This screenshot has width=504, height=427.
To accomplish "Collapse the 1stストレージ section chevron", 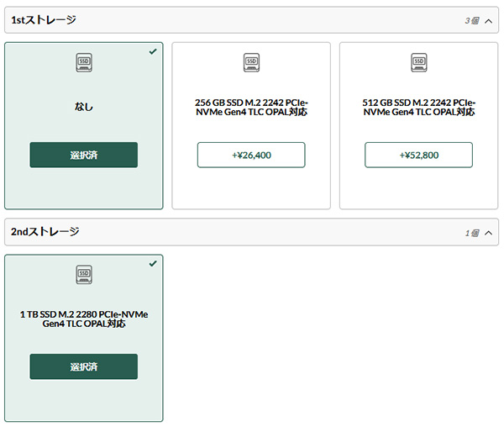I will point(488,21).
